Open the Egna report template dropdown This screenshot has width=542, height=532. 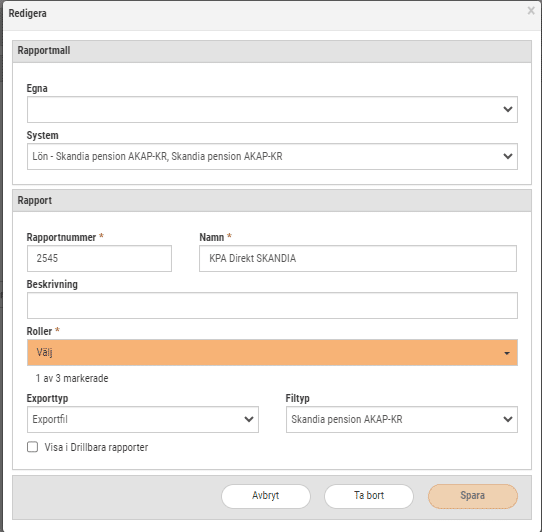tap(272, 109)
